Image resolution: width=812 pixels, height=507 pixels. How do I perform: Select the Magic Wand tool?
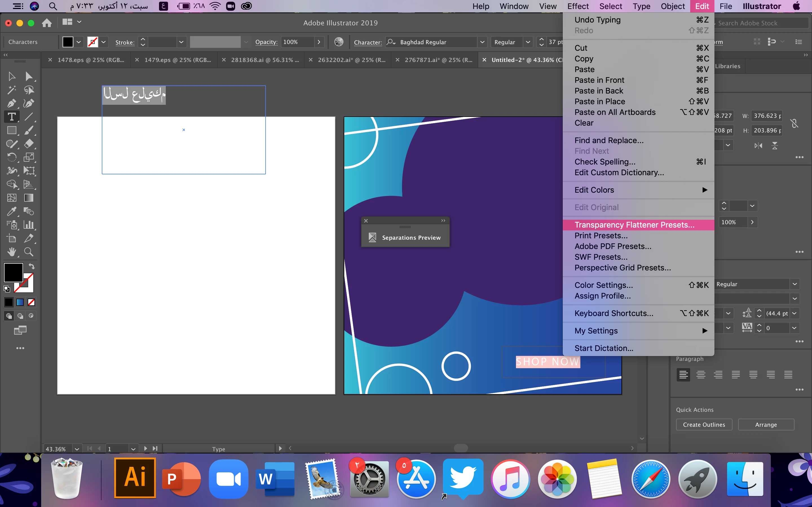click(11, 90)
